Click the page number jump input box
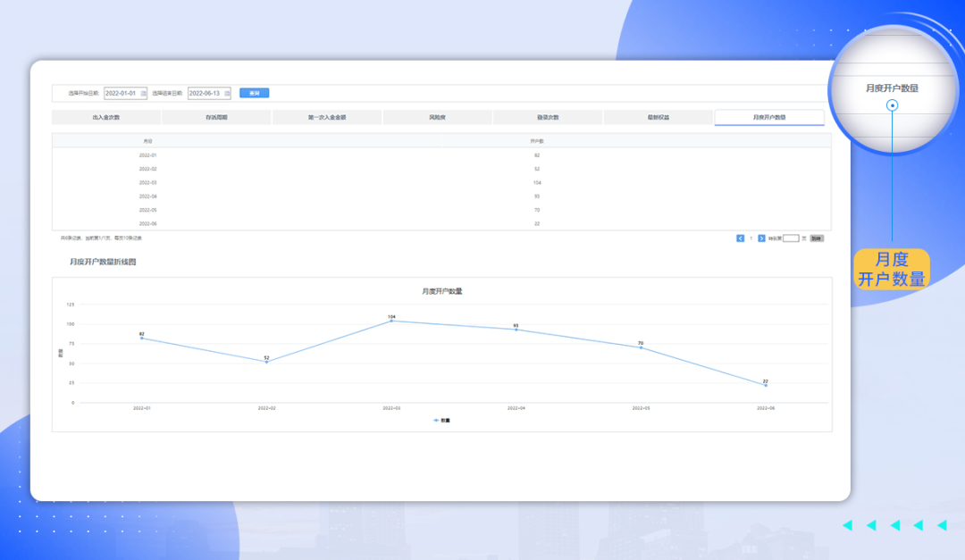Image resolution: width=965 pixels, height=560 pixels. coord(791,238)
